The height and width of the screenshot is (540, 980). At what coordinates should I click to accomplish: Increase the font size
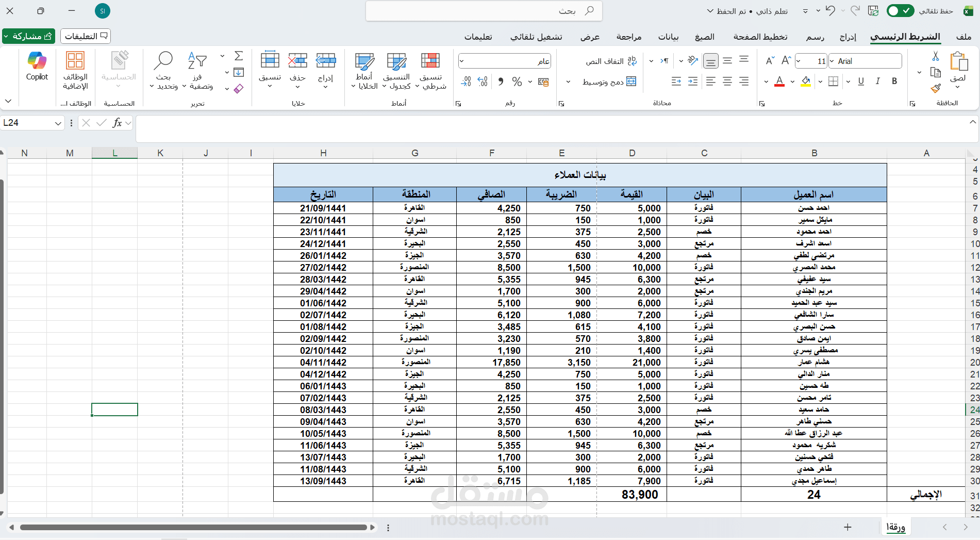(x=786, y=61)
